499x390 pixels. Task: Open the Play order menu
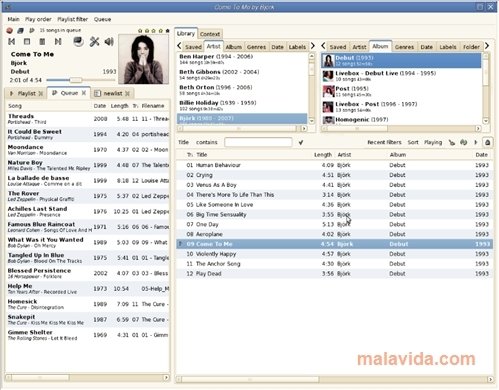click(38, 19)
